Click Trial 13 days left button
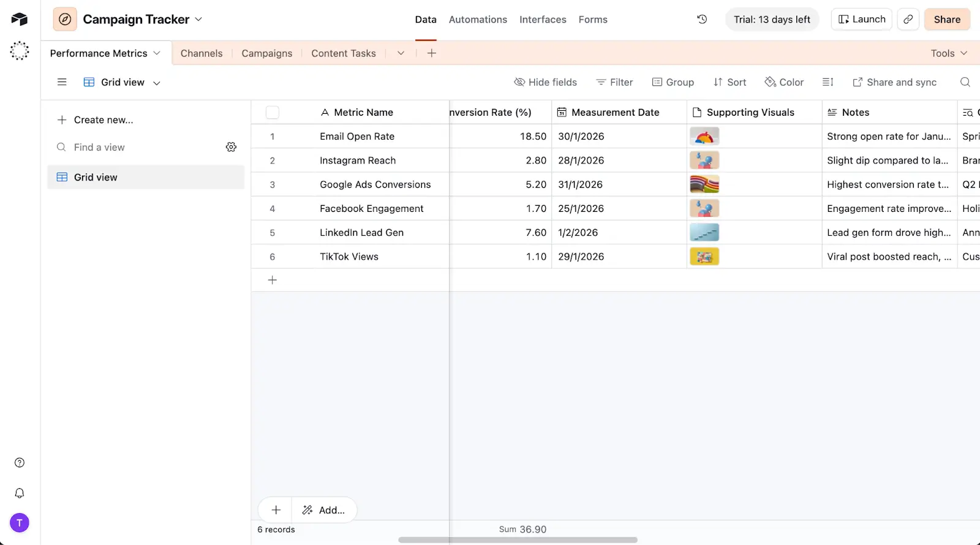The width and height of the screenshot is (980, 545). pos(772,20)
